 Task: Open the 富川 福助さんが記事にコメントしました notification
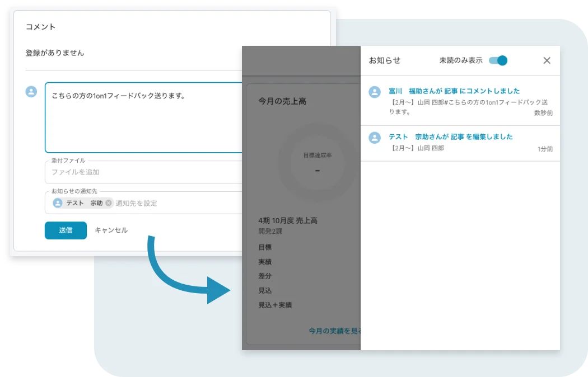pos(460,101)
